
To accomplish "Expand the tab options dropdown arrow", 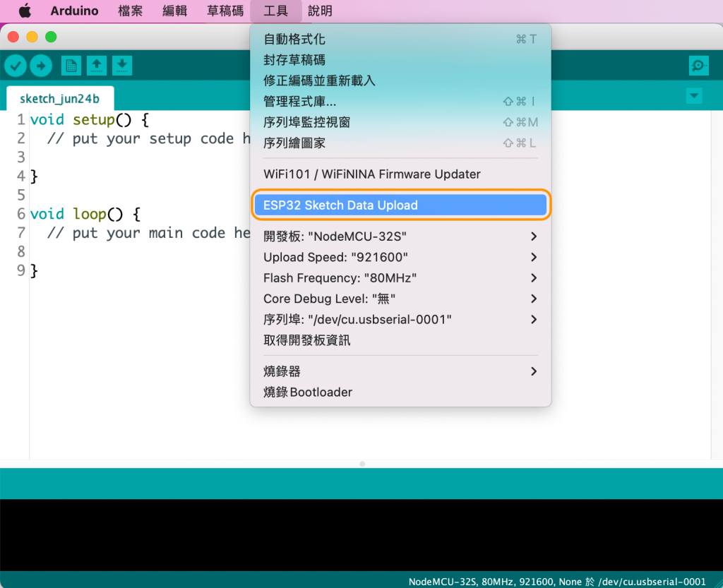I will (x=694, y=96).
